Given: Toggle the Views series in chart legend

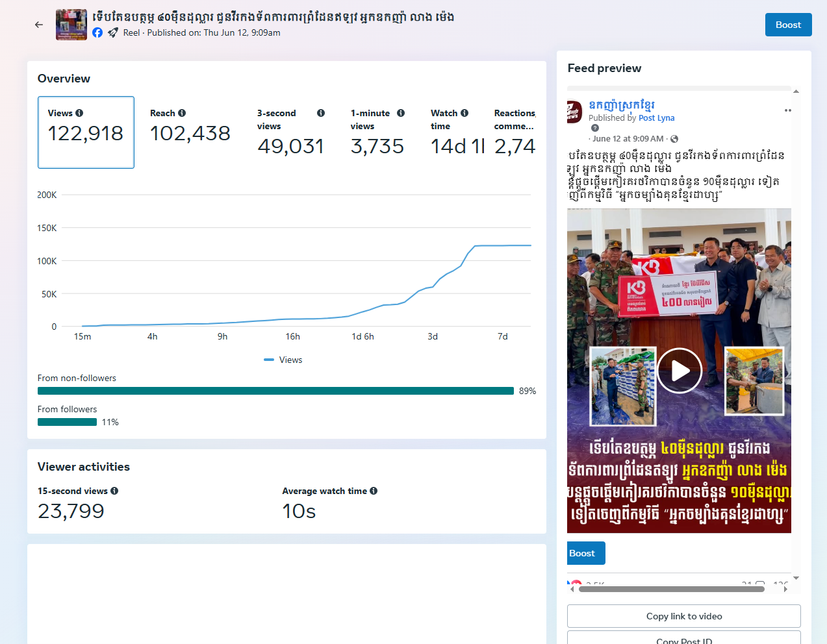Looking at the screenshot, I should pos(283,360).
